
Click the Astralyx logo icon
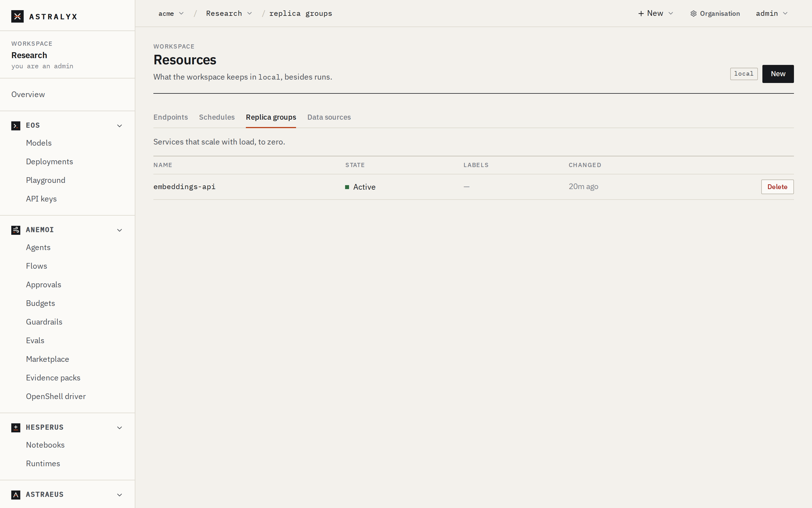pyautogui.click(x=17, y=16)
